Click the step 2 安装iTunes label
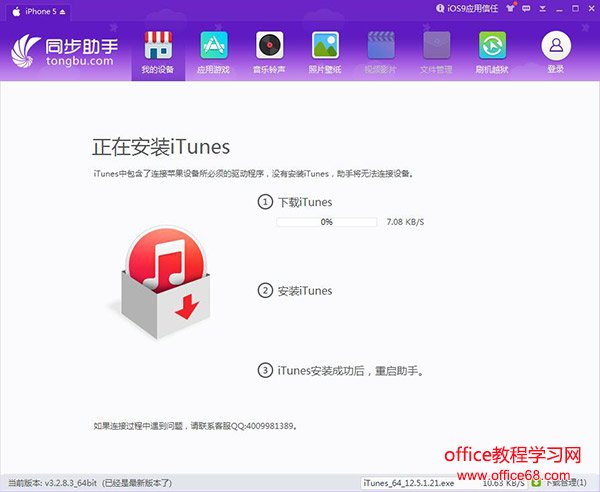 (304, 291)
